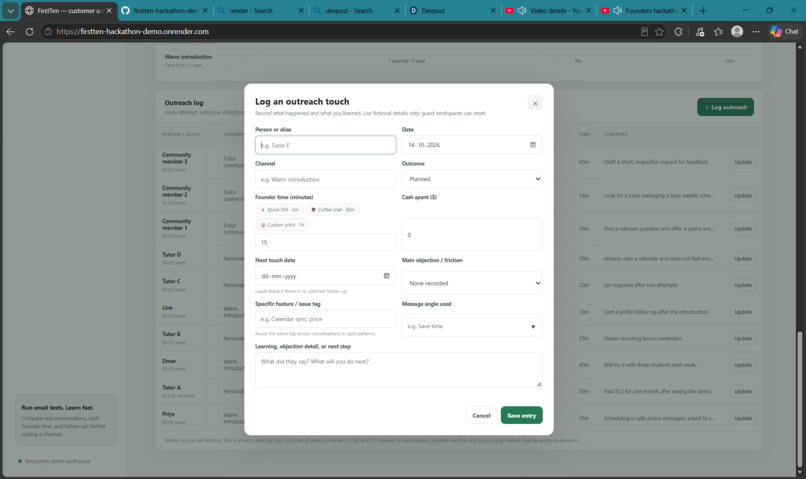
Task: Click the Cash spent field showing 0
Action: tap(472, 234)
